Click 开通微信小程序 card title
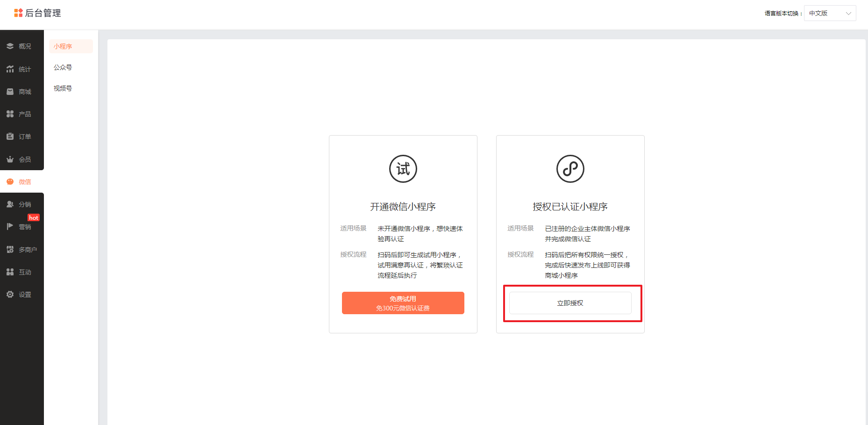 pos(403,207)
